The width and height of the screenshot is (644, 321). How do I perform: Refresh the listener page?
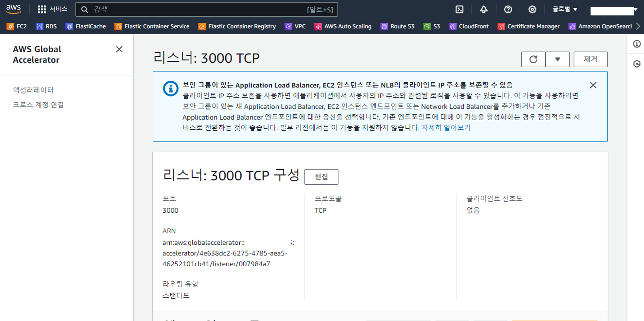pos(533,59)
